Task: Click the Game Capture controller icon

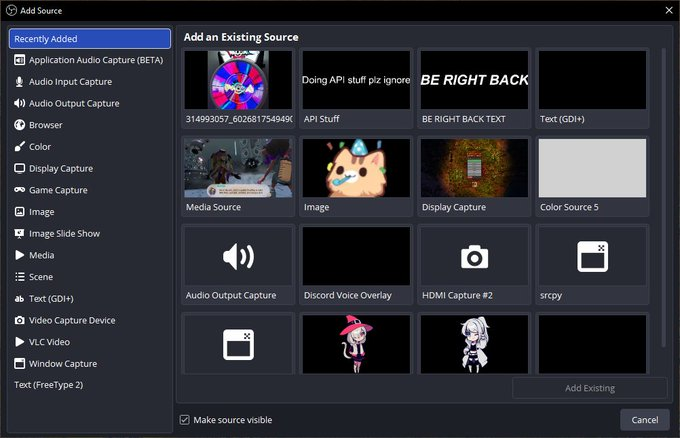Action: coord(19,190)
